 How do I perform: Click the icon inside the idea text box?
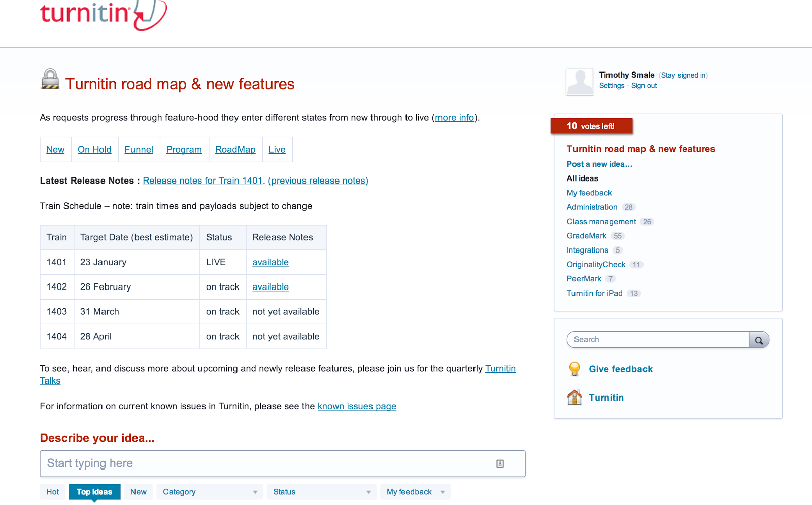point(500,464)
